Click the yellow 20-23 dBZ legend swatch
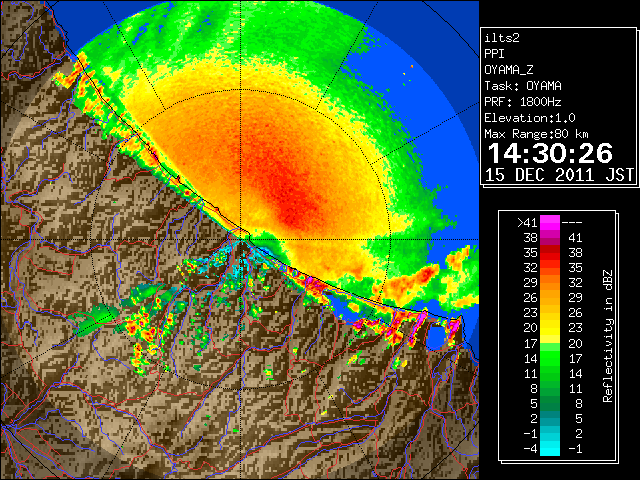This screenshot has width=640, height=480. pyautogui.click(x=550, y=328)
